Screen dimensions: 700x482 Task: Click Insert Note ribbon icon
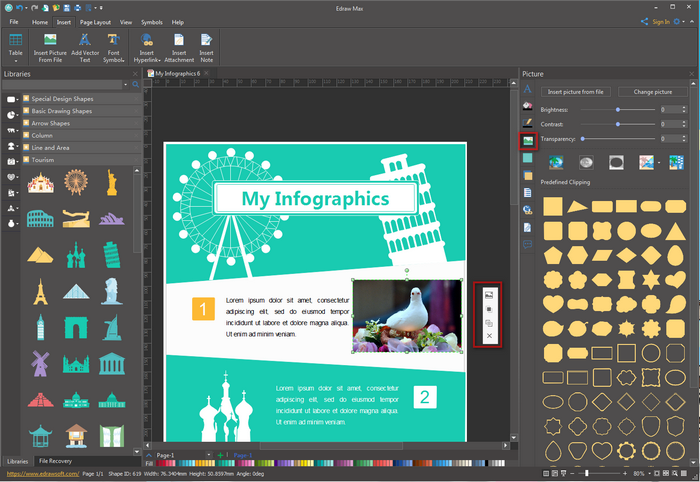206,41
